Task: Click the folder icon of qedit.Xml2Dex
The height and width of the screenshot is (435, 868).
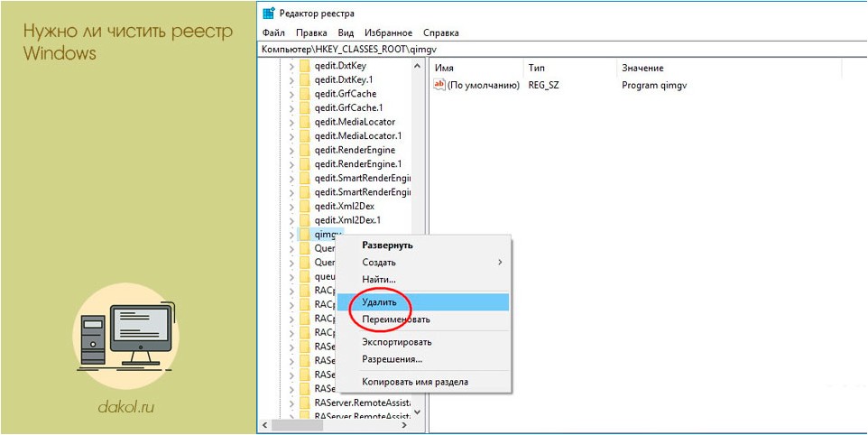Action: (x=304, y=206)
